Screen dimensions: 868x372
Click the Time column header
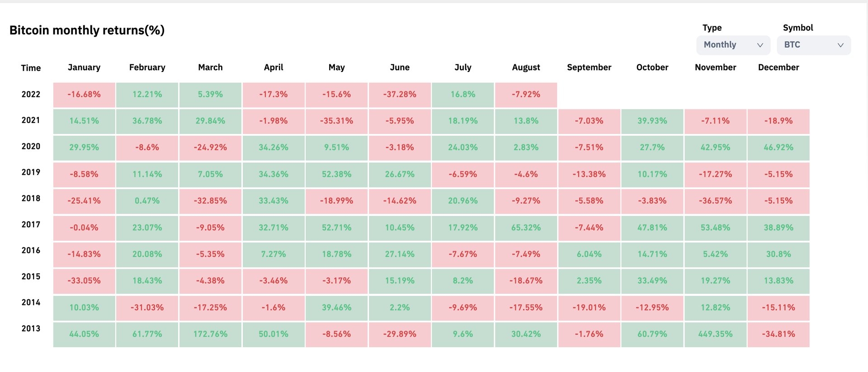(x=31, y=68)
